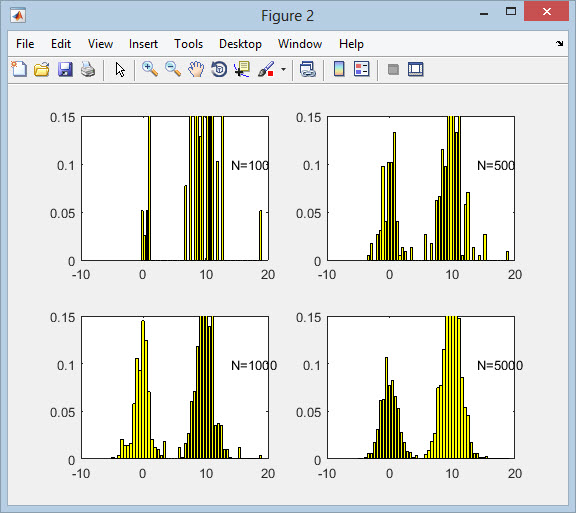Insert Legend using toolbar icon
This screenshot has height=513, width=576.
[361, 69]
